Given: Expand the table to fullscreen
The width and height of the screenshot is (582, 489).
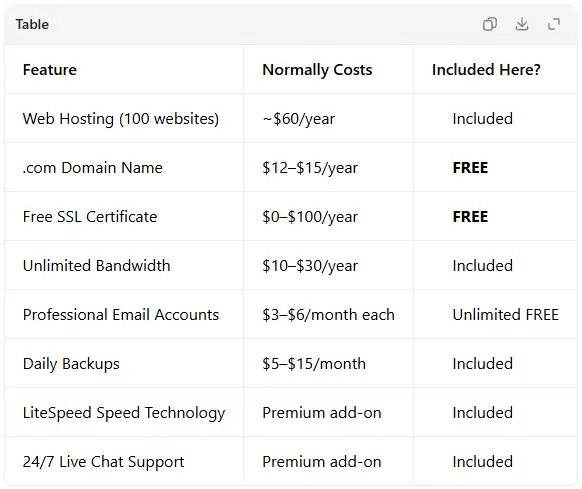Looking at the screenshot, I should (554, 24).
